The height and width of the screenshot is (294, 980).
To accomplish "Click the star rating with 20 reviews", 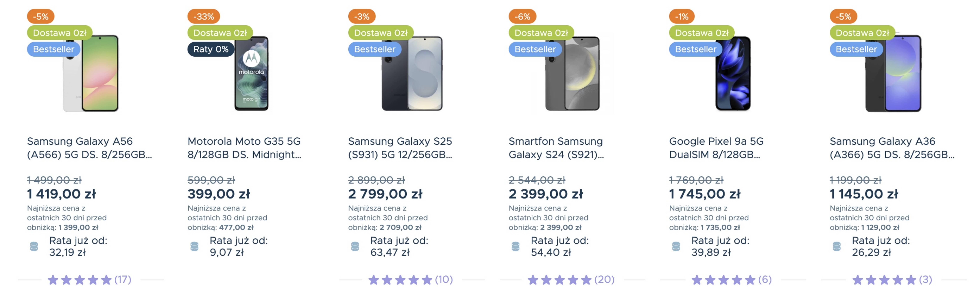I will (x=571, y=280).
